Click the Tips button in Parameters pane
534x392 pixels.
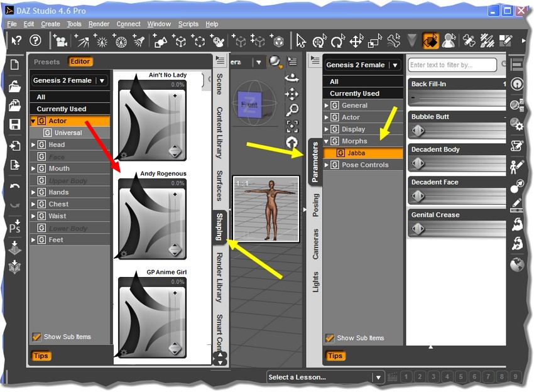[x=335, y=356]
